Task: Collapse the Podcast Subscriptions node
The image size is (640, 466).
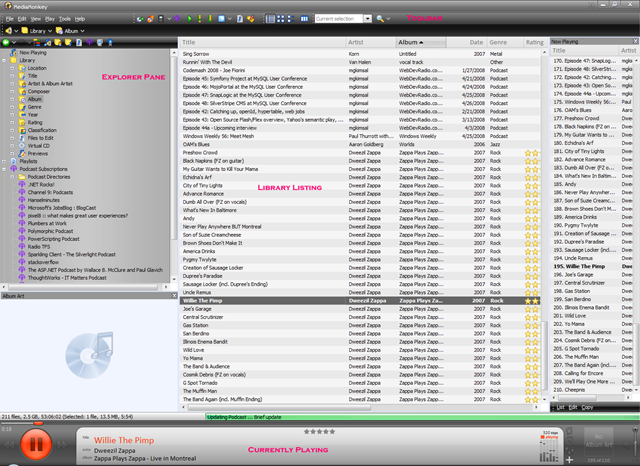Action: click(4, 169)
